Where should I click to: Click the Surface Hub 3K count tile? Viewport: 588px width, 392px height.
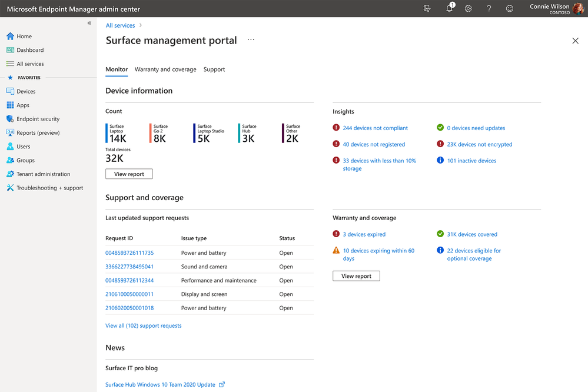(x=247, y=134)
